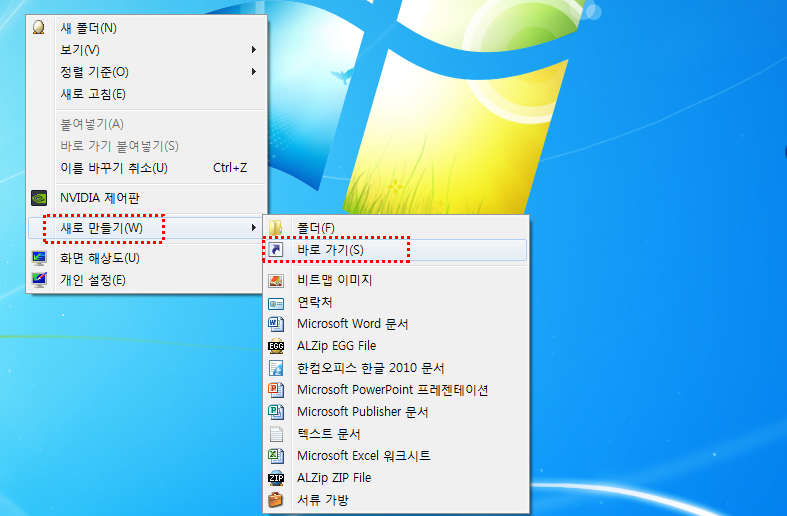This screenshot has width=787, height=516.
Task: Create a new 텍스트 문서
Action: point(396,434)
